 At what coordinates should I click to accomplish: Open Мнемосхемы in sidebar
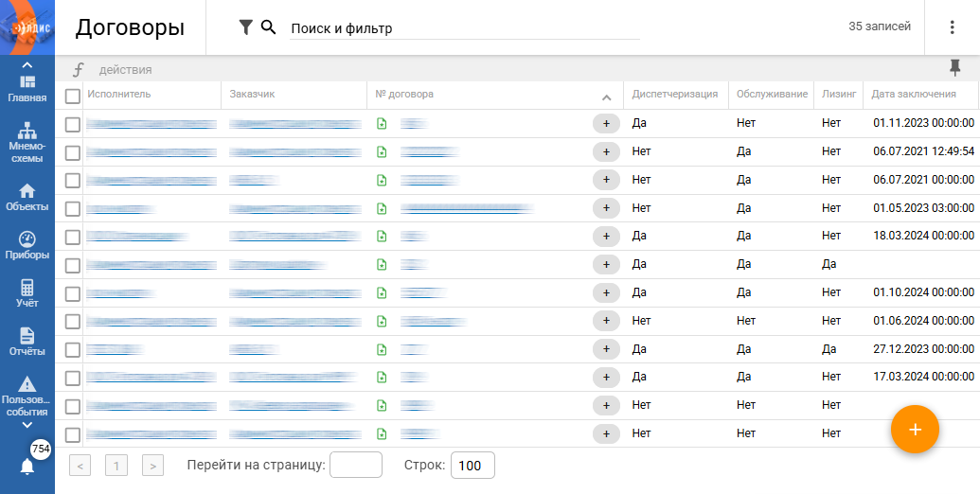(x=27, y=143)
